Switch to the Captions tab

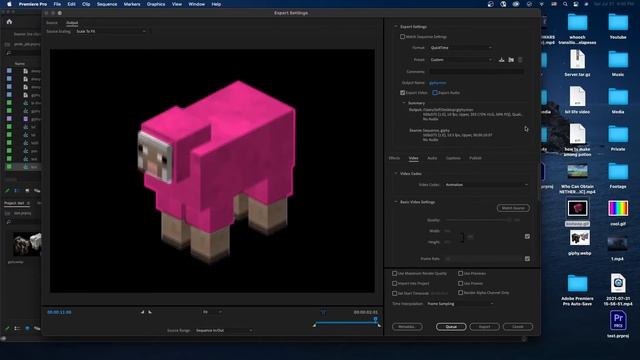[x=453, y=158]
